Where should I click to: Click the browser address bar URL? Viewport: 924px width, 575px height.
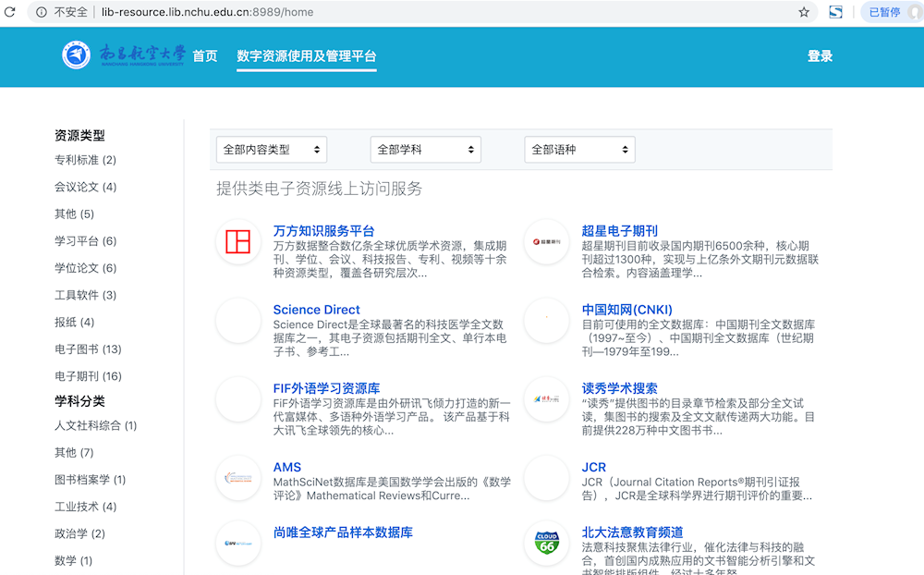coord(207,12)
